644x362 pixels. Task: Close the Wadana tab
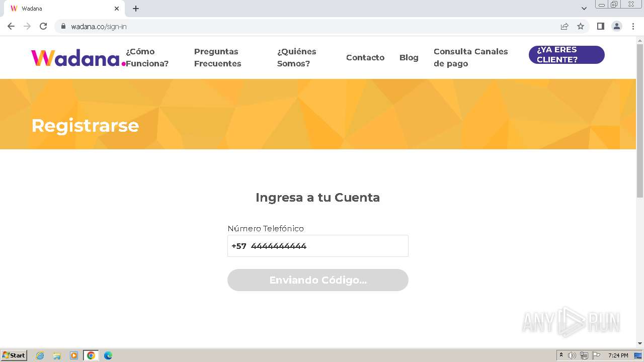pos(117,9)
